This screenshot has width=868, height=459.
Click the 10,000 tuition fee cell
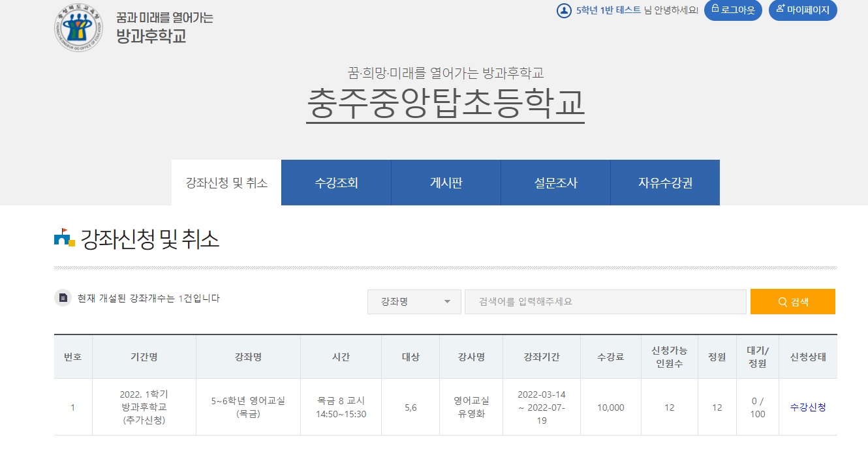click(611, 407)
